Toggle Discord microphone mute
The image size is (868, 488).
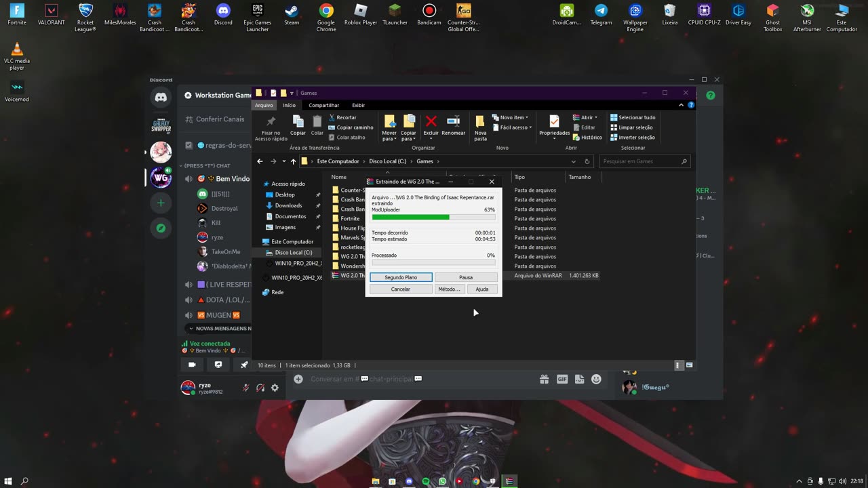click(x=246, y=388)
